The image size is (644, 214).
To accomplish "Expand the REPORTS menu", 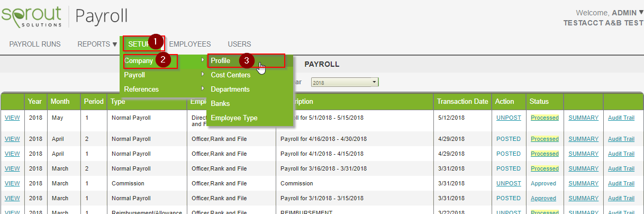I will click(97, 44).
